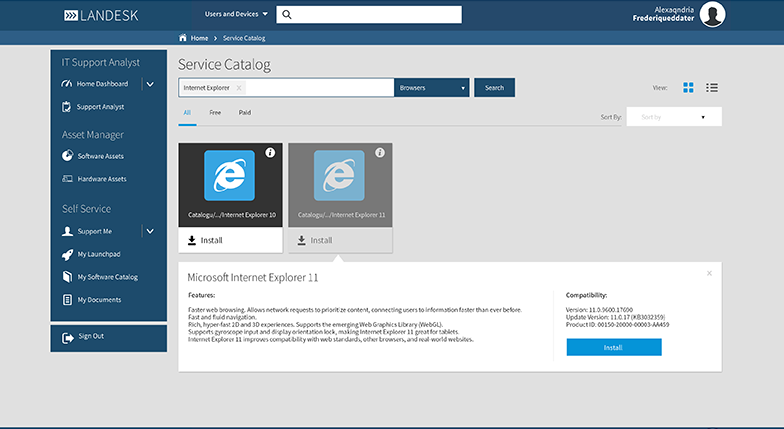Open Software Assets in sidebar
This screenshot has width=784, height=429.
[100, 156]
